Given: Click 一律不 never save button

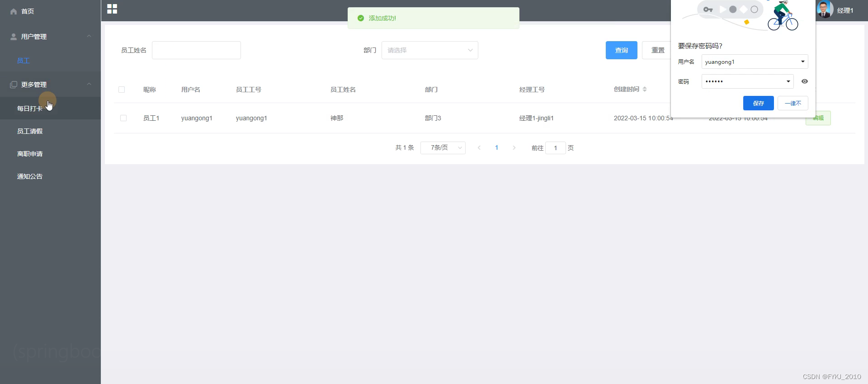Looking at the screenshot, I should coord(793,103).
